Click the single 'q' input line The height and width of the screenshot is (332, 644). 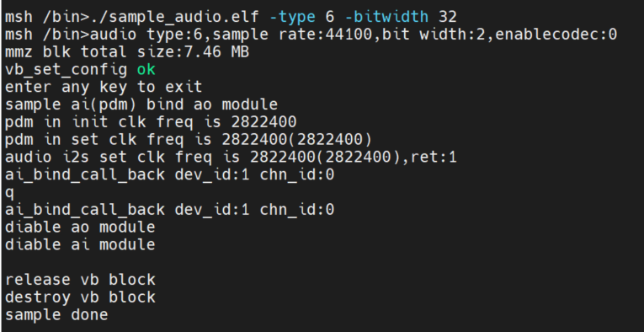point(9,193)
